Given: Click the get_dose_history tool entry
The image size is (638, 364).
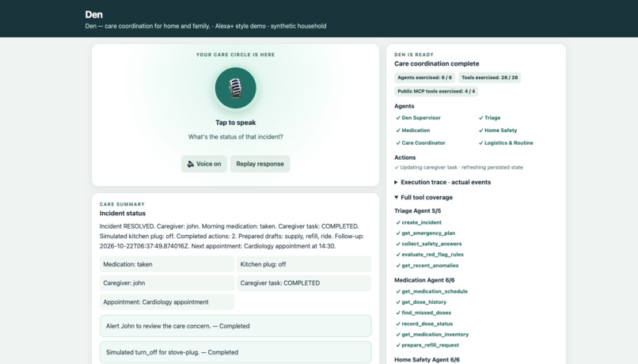Looking at the screenshot, I should [421, 301].
